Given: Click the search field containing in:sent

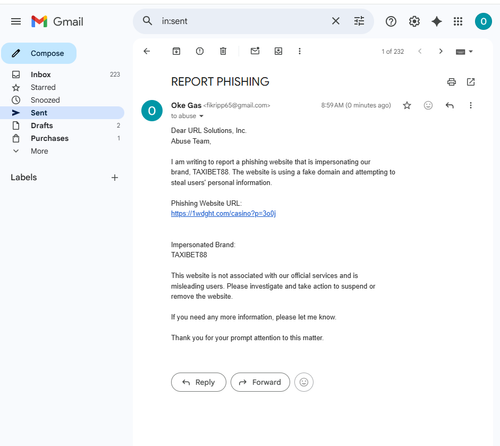Looking at the screenshot, I should click(243, 21).
